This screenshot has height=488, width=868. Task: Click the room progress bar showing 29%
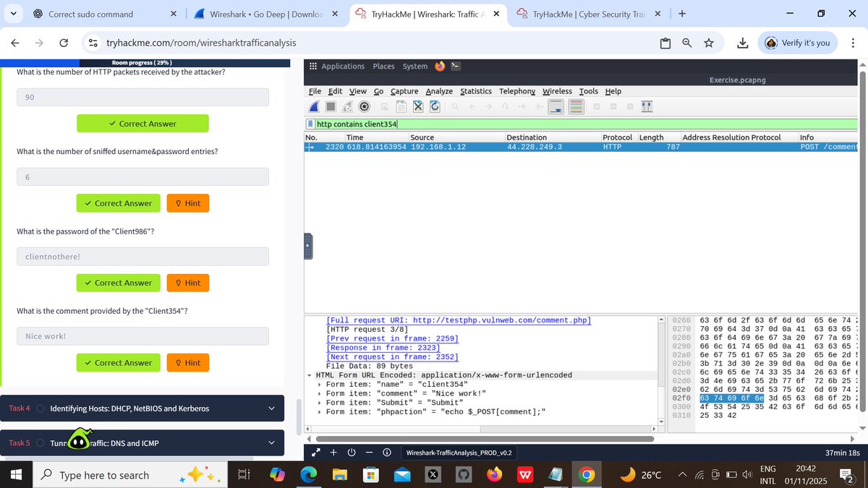coord(145,62)
